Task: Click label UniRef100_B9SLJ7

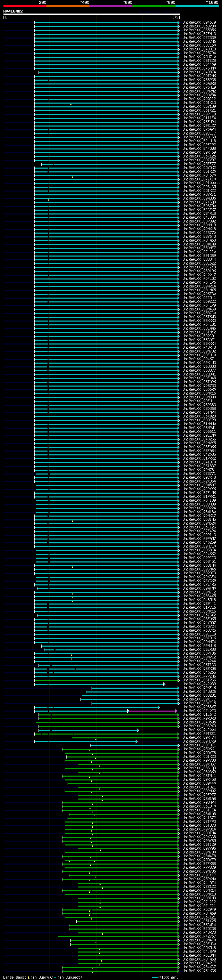Action: click(x=199, y=133)
